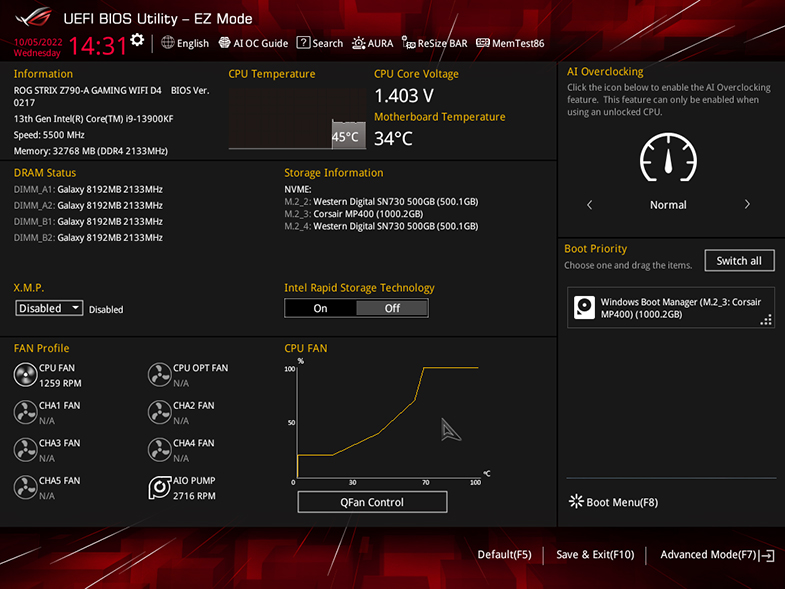Click the CHA4 FAN icon
Viewport: 785px width, 589px height.
click(160, 450)
